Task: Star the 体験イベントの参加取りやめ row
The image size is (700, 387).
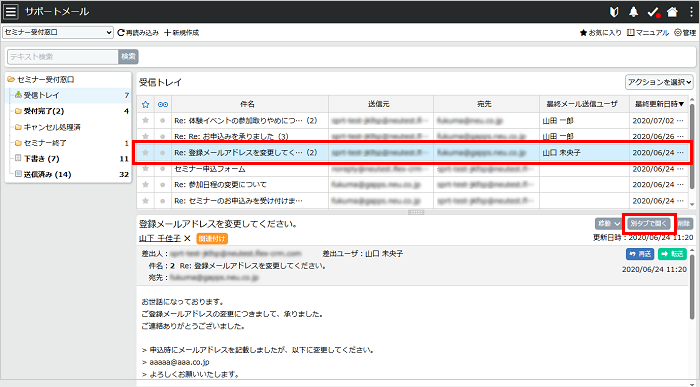Action: 146,121
